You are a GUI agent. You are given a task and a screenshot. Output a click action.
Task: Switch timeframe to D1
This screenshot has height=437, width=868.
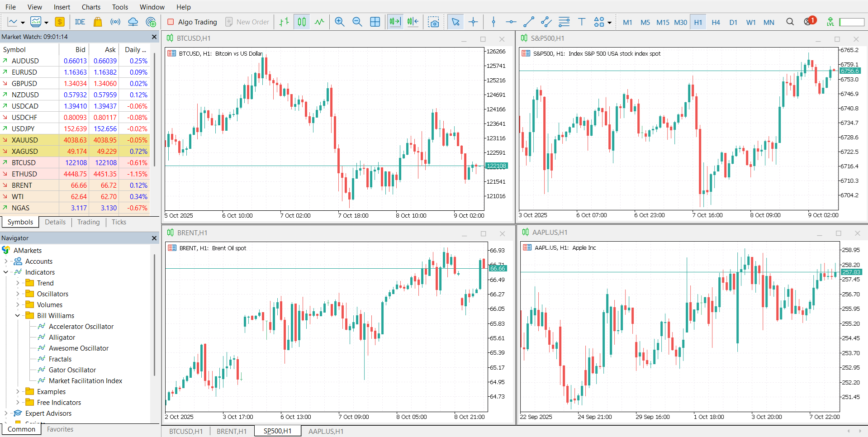733,22
